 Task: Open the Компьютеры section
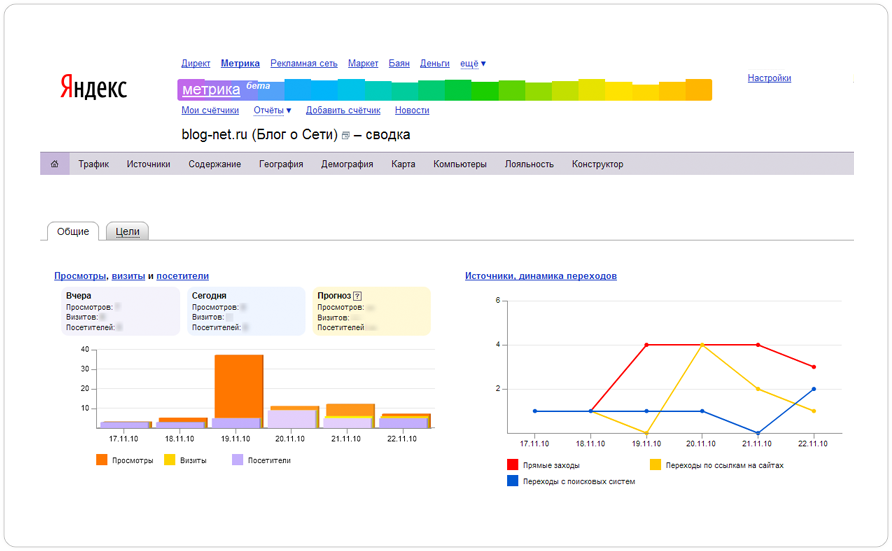click(460, 164)
